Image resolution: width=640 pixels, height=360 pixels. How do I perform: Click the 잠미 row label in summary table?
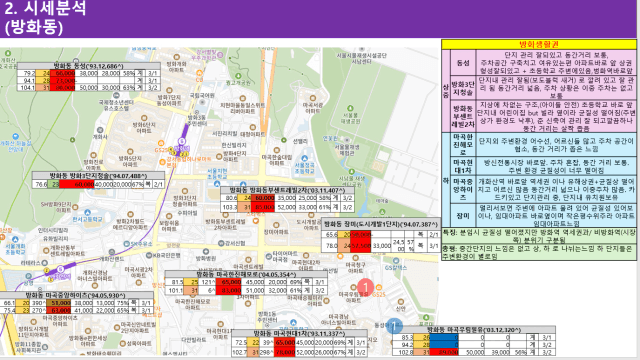coord(462,216)
